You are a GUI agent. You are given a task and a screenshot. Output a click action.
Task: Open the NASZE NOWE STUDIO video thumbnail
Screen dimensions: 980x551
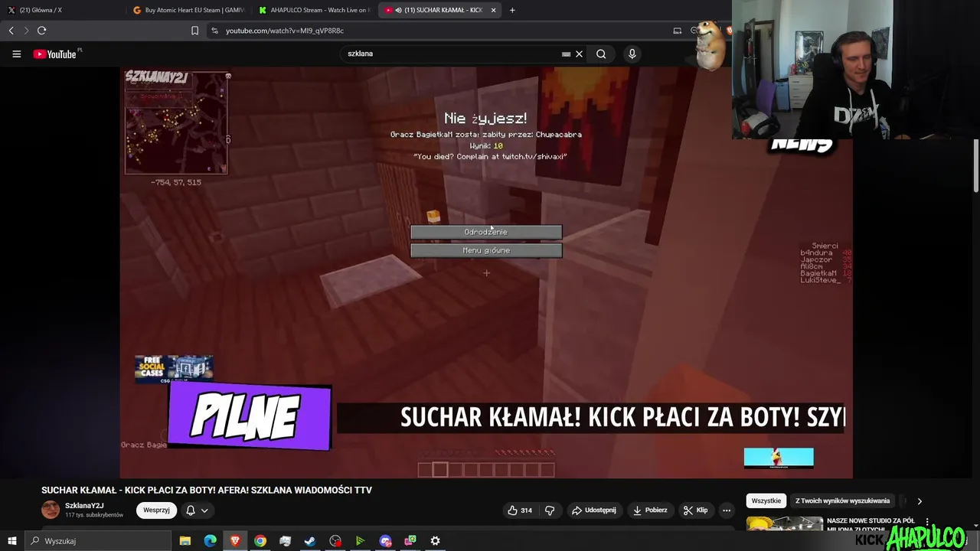point(785,523)
